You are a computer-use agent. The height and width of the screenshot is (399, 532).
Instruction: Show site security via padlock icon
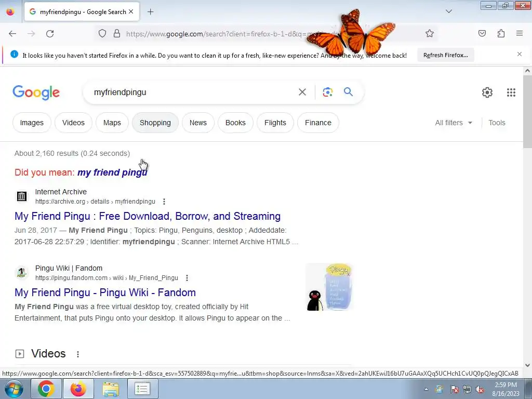click(117, 33)
